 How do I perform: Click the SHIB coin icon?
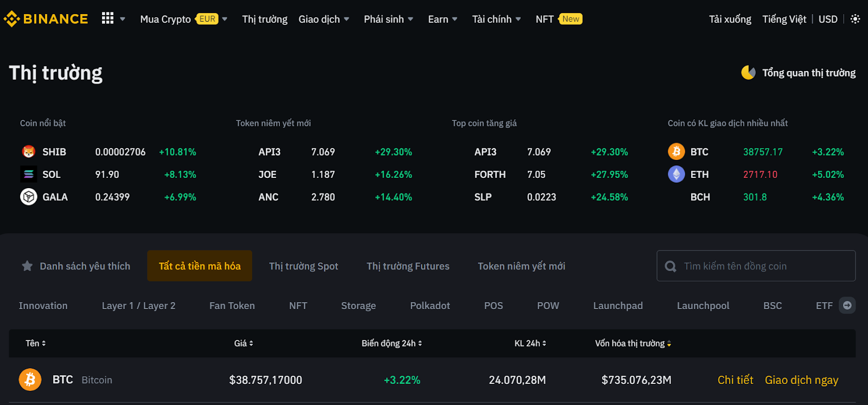point(29,152)
